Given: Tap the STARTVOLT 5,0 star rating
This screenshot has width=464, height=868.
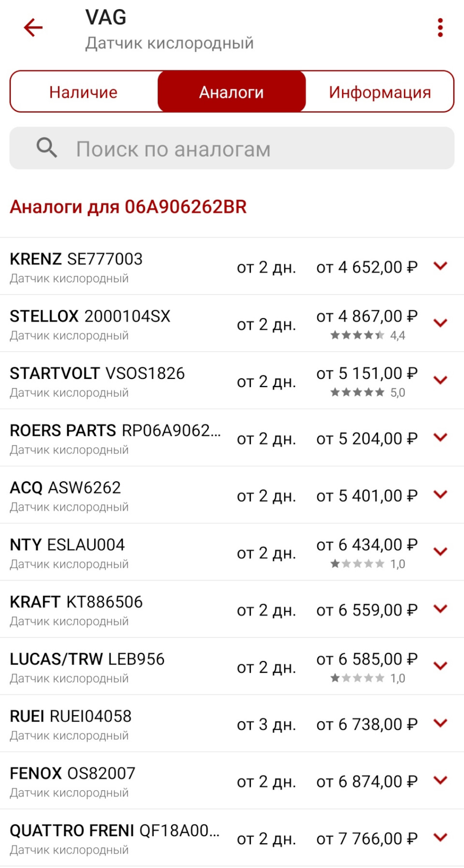Looking at the screenshot, I should coord(367,392).
